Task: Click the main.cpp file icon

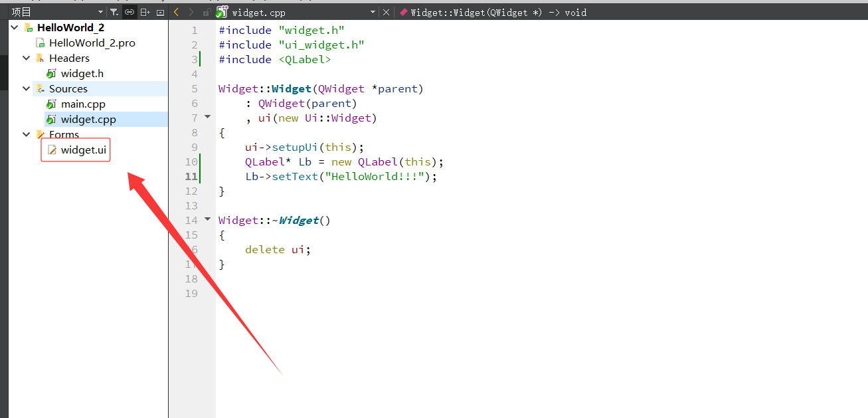Action: point(52,104)
